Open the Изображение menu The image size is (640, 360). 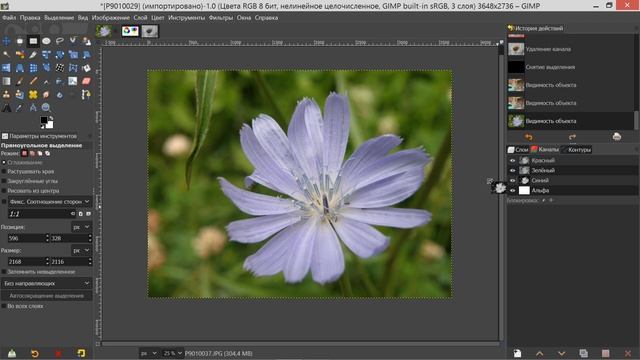coord(111,18)
